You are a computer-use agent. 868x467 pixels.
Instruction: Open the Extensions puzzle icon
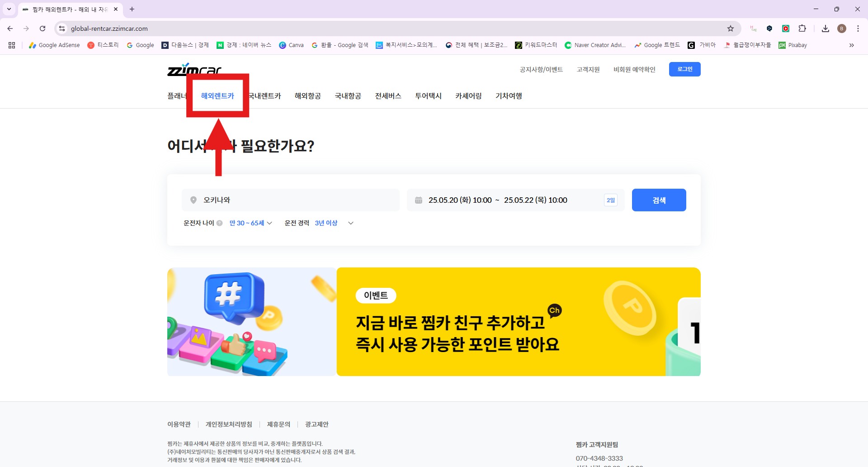(802, 28)
